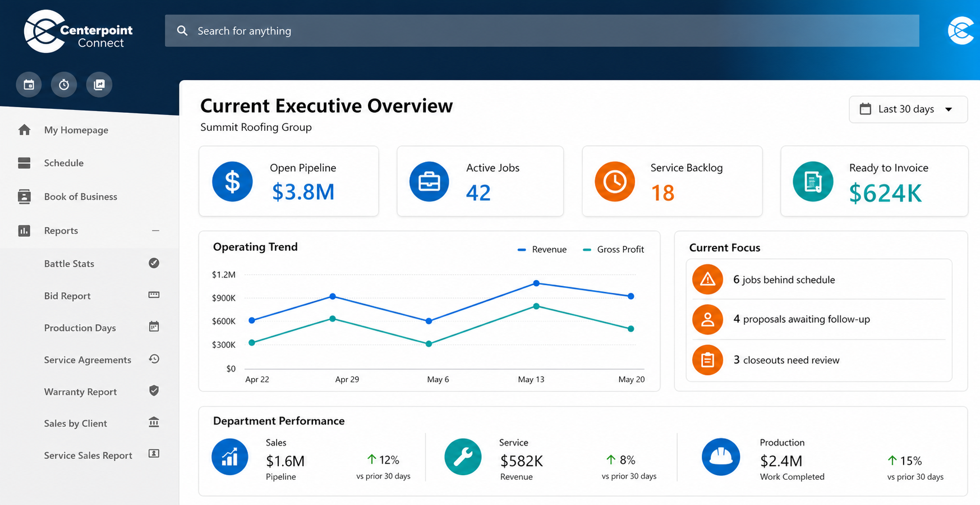Image resolution: width=980 pixels, height=505 pixels.
Task: Open Book of Business
Action: pyautogui.click(x=81, y=197)
